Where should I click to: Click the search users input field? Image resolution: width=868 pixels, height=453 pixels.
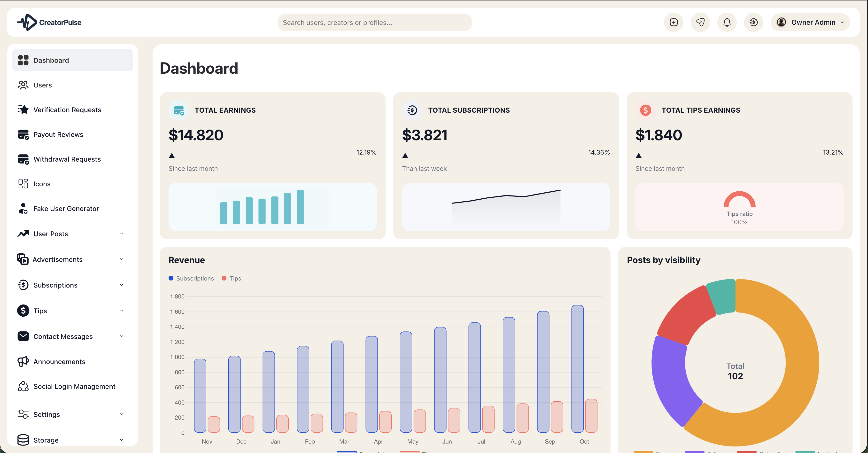[374, 22]
